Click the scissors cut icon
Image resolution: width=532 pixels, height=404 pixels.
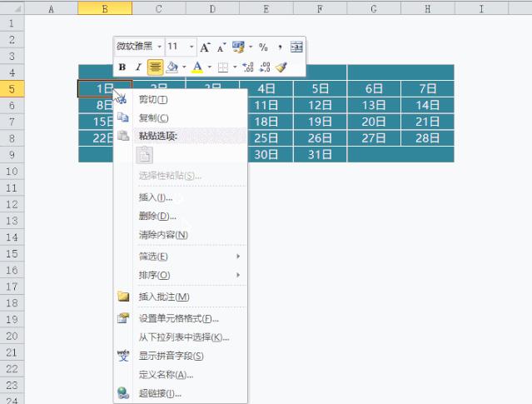click(122, 99)
